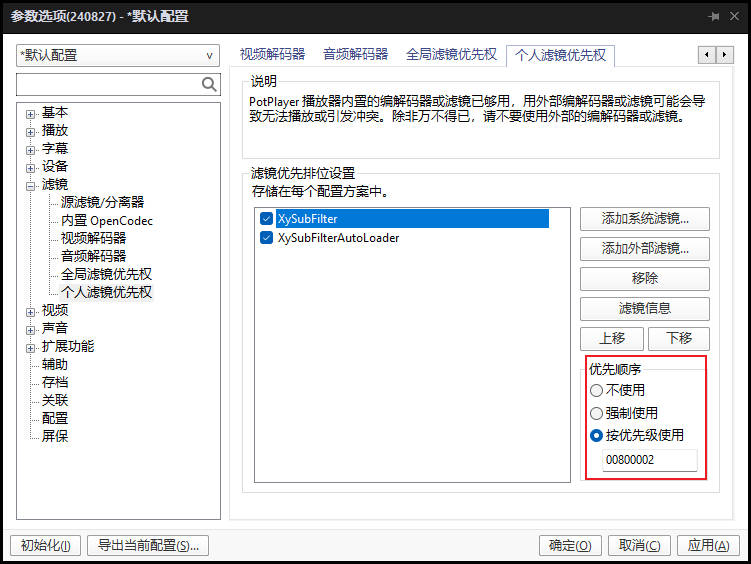
Task: Click the priority value field 00800002
Action: click(649, 460)
